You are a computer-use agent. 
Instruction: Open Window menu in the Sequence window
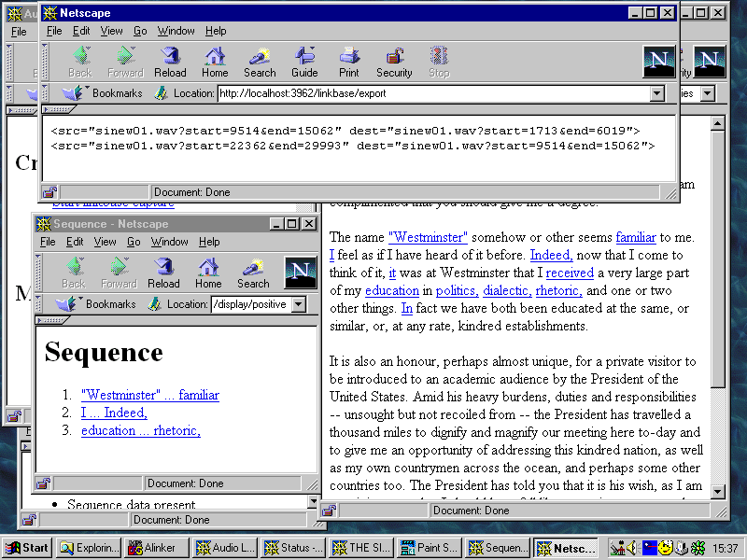pos(170,242)
